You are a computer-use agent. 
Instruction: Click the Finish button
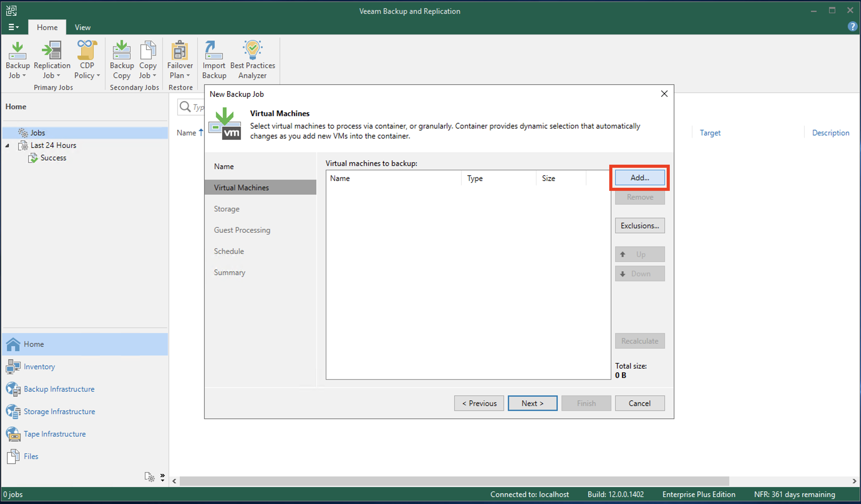coord(586,403)
